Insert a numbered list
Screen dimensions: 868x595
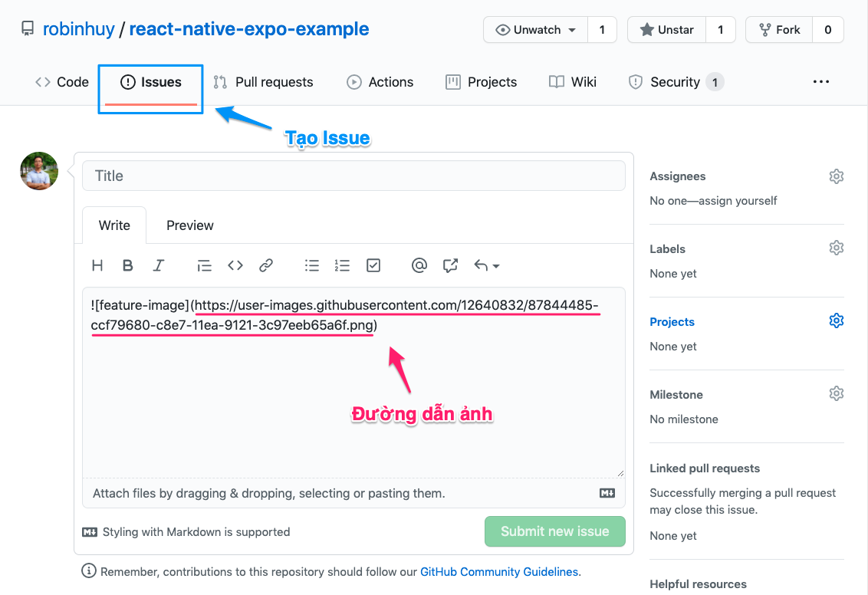click(342, 265)
